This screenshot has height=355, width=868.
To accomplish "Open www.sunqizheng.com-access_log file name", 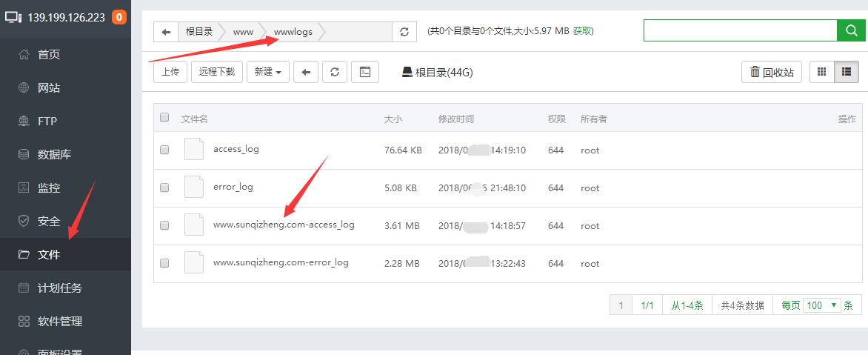I will tap(284, 225).
